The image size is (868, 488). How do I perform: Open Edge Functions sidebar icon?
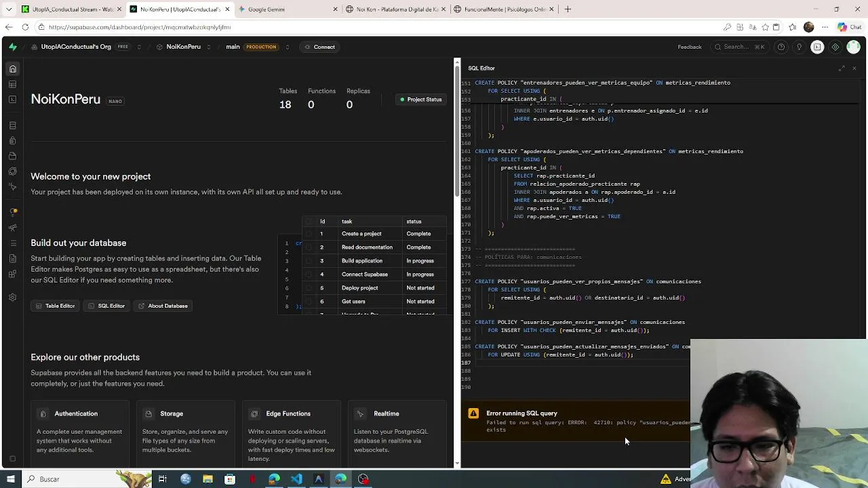click(12, 171)
